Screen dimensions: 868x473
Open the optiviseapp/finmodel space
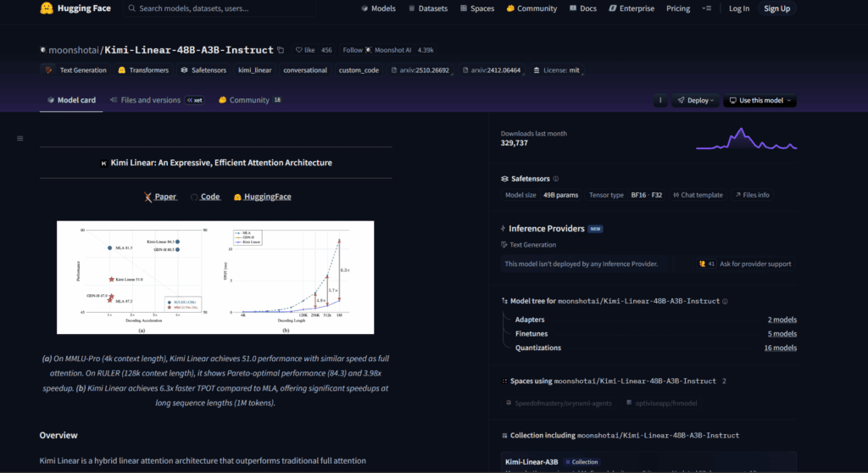tap(661, 403)
